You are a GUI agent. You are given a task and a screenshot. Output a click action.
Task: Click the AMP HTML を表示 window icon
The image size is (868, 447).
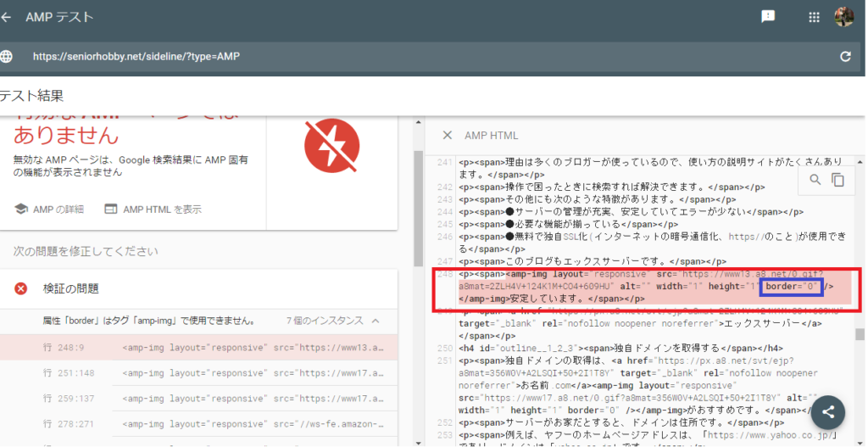111,210
